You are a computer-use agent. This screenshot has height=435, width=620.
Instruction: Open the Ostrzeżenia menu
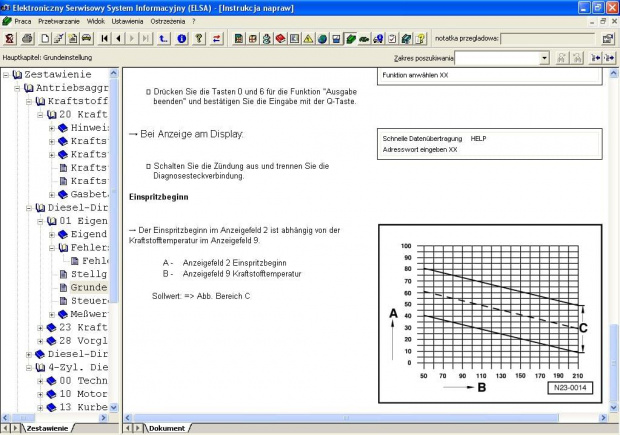pyautogui.click(x=168, y=21)
